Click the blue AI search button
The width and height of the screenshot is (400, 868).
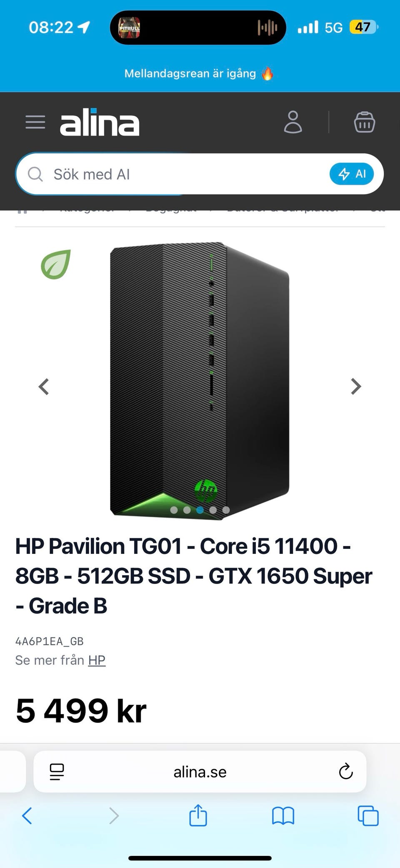point(351,174)
